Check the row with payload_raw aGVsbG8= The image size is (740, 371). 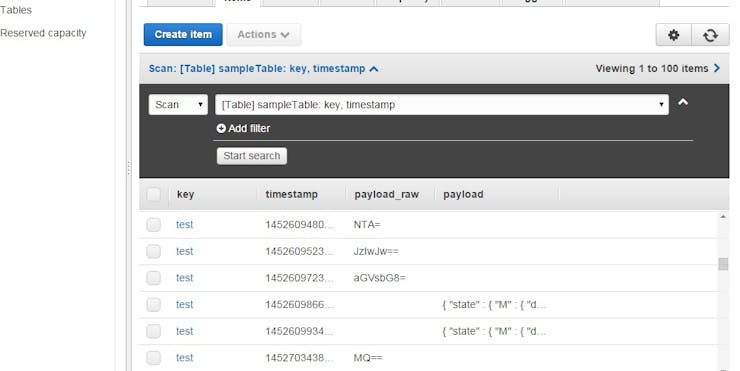tap(153, 278)
